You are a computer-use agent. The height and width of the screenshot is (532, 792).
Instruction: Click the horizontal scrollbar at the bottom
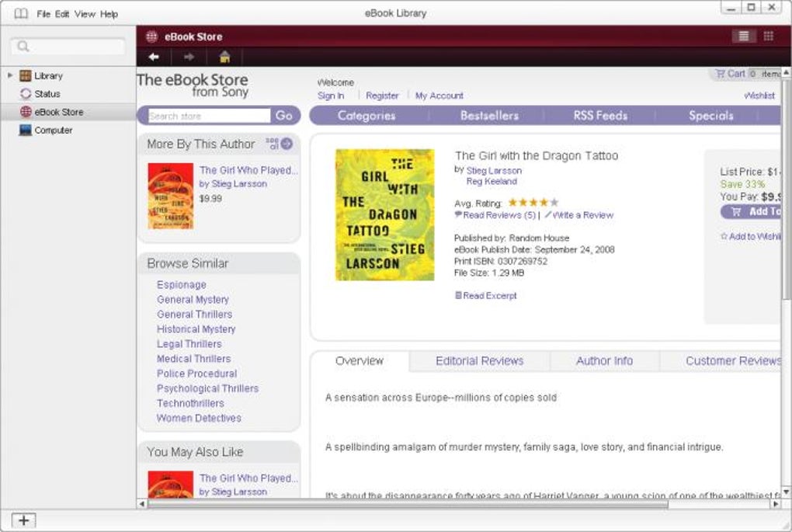[x=408, y=504]
